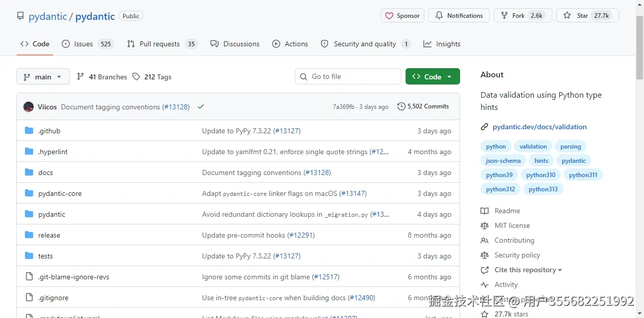Open the Issues tab
Screen dimensions: 644x318
[87, 44]
